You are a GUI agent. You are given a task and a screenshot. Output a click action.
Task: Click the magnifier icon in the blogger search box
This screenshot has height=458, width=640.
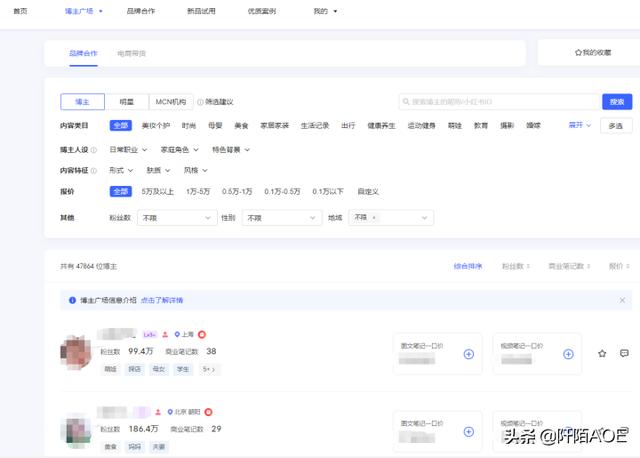point(406,101)
